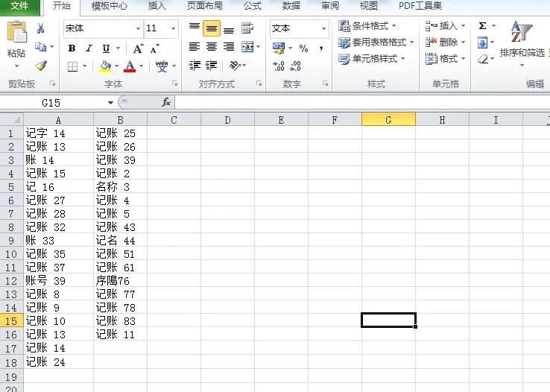Click the Clear eraser icon
The image size is (550, 392).
[484, 59]
